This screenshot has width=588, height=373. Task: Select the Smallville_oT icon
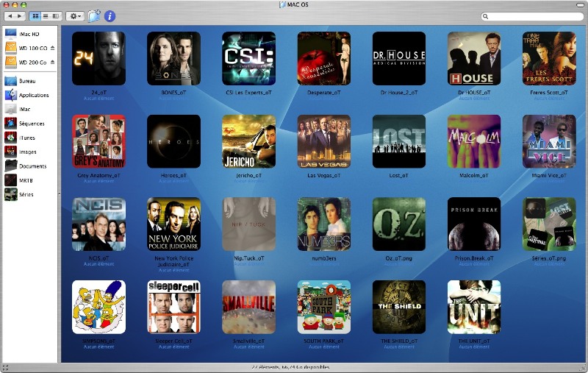click(x=248, y=308)
